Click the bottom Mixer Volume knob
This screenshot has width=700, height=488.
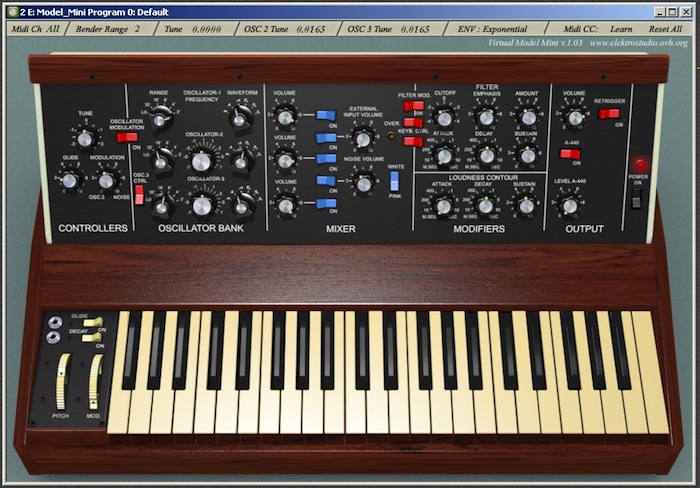285,206
